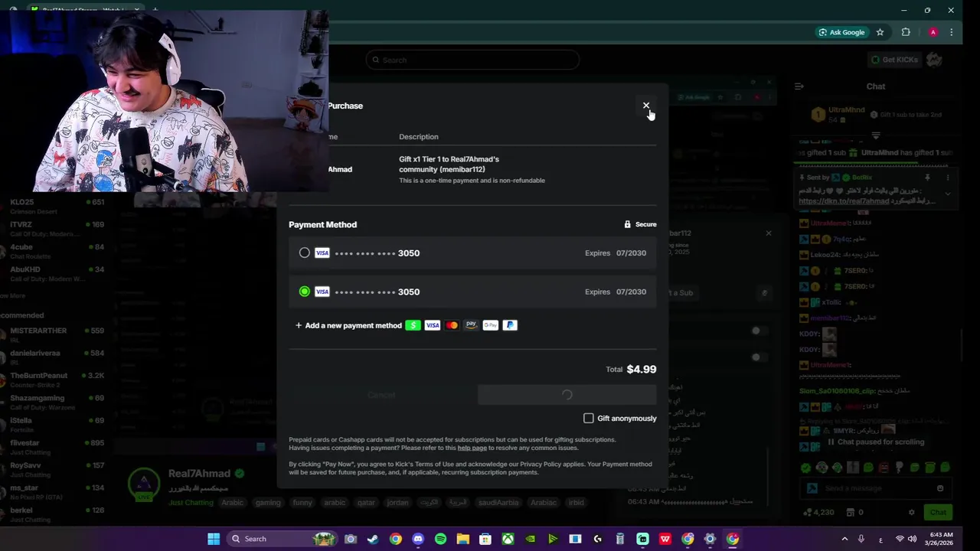The height and width of the screenshot is (551, 980).
Task: Expand Show More in sidebar
Action: 12,295
